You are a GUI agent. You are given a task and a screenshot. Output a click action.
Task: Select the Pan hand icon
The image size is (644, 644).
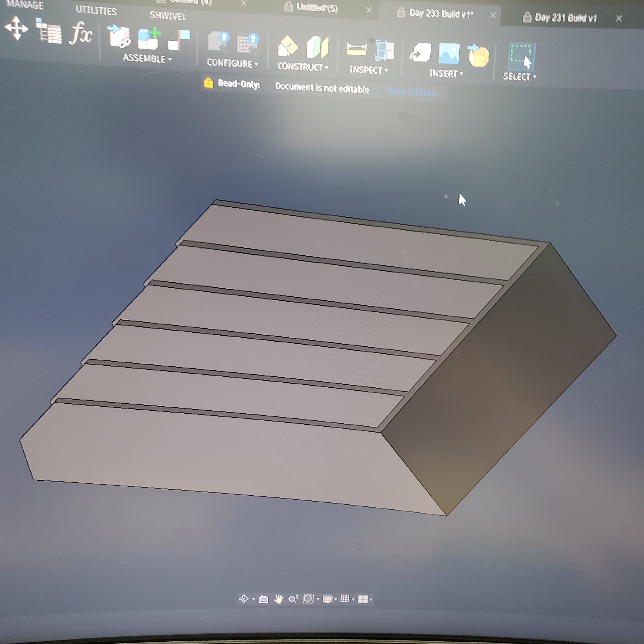coord(279,599)
